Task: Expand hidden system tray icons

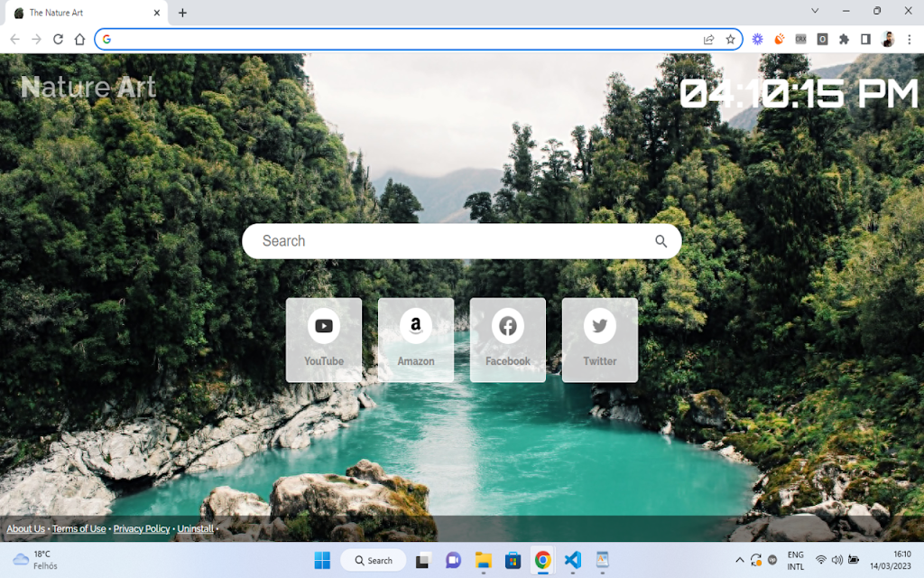Action: click(740, 560)
